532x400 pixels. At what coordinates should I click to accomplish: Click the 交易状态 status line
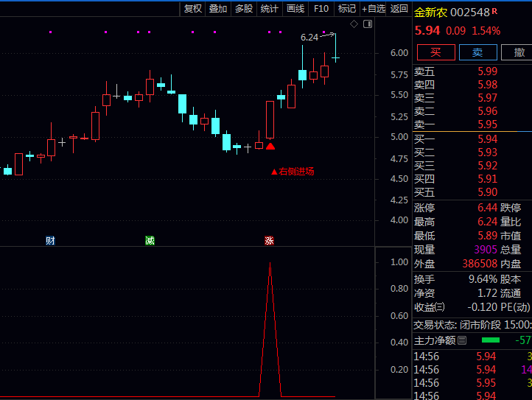tap(472, 325)
